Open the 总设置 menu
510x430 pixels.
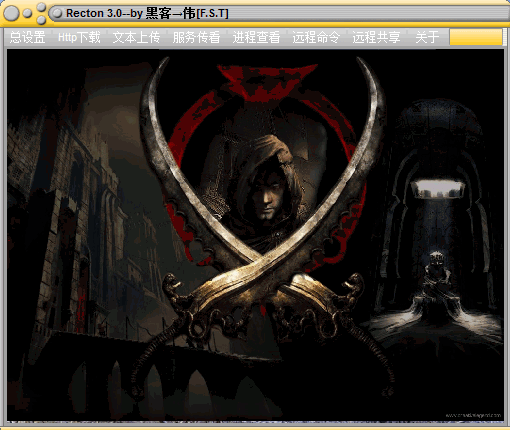27,37
